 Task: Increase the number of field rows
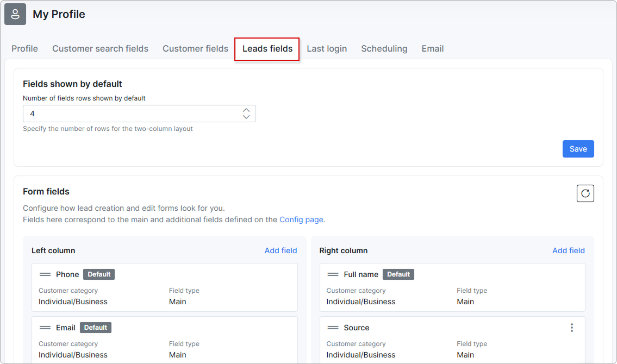(246, 110)
